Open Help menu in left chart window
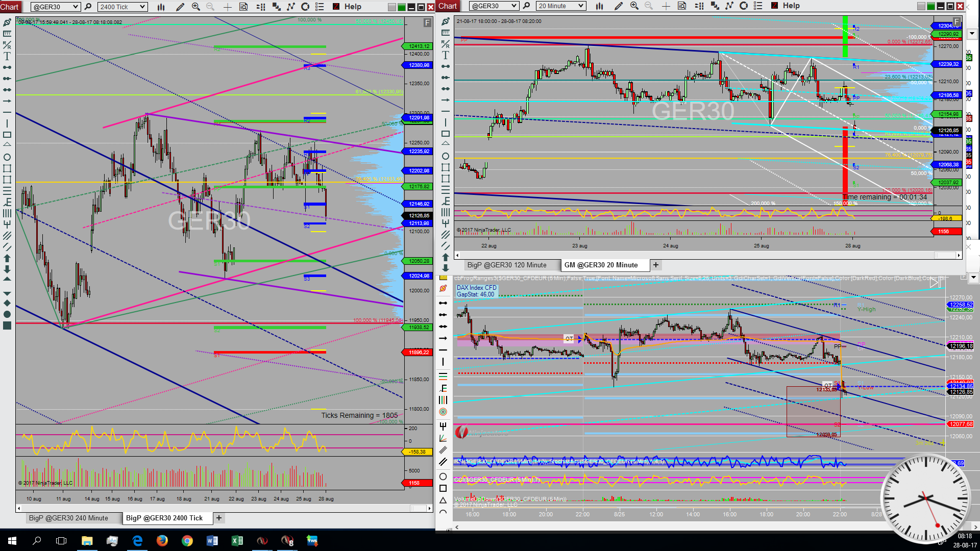The width and height of the screenshot is (980, 551). [353, 7]
